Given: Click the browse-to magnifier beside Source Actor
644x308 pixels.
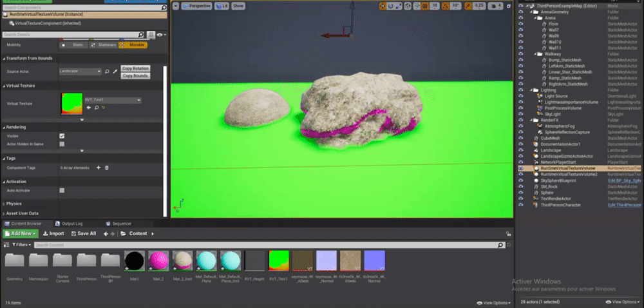Looking at the screenshot, I should coord(107,72).
